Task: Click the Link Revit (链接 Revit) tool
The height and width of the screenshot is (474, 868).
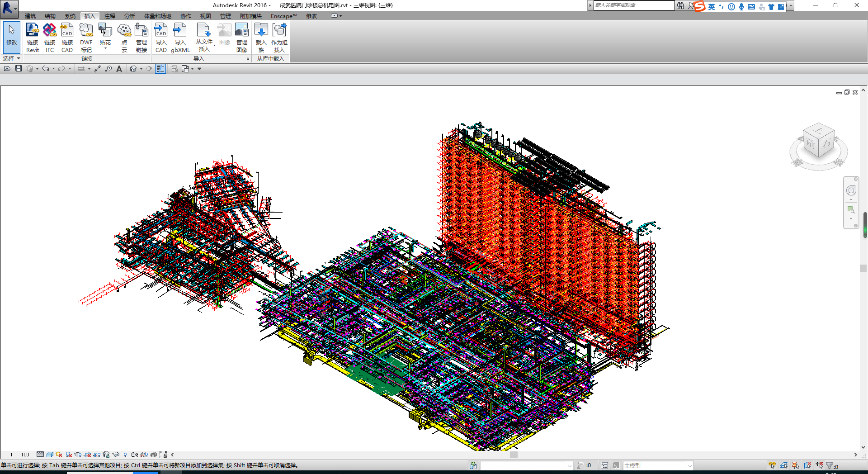Action: click(x=32, y=38)
